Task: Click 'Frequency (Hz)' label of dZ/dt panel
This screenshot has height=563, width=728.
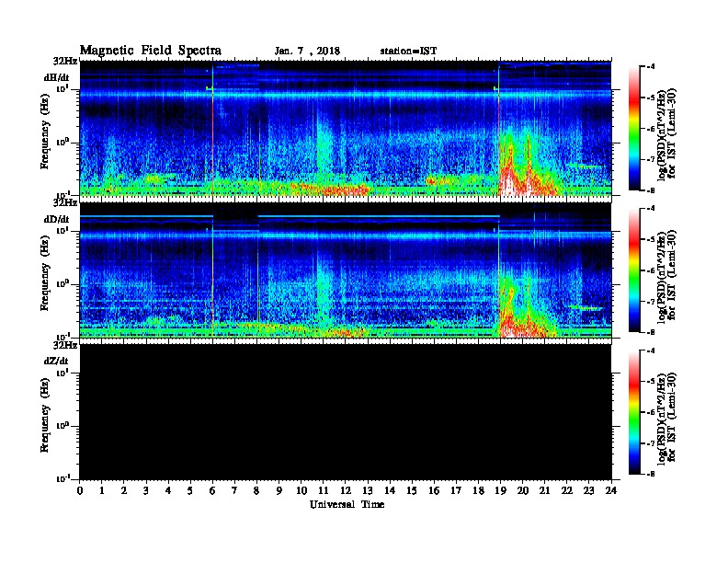Action: point(44,415)
